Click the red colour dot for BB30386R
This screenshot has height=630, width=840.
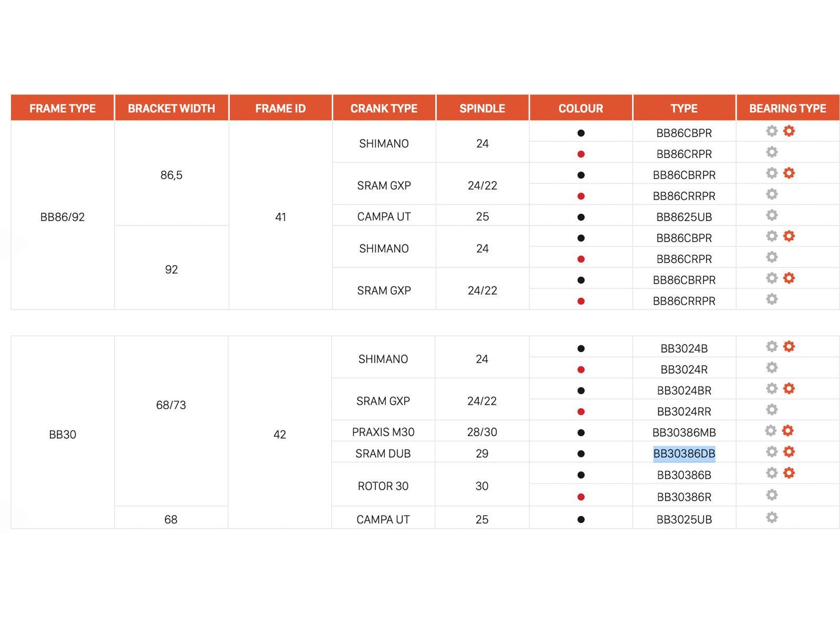coord(581,497)
